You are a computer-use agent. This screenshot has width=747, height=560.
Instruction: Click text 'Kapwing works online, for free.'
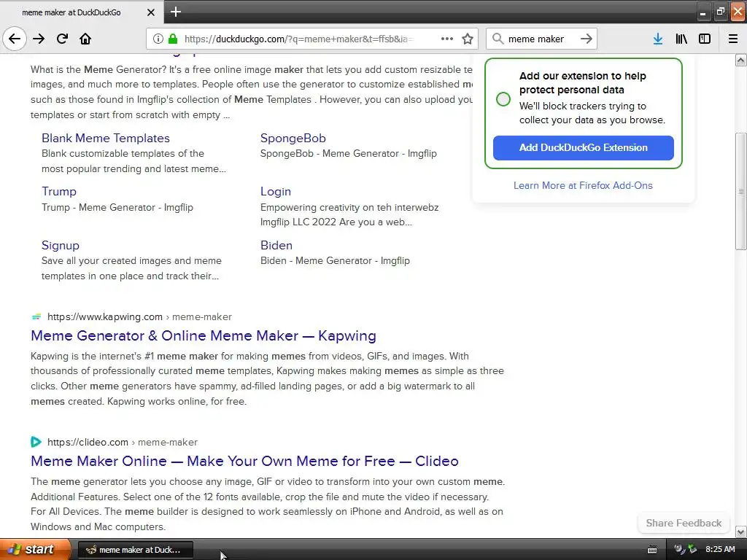click(x=177, y=402)
